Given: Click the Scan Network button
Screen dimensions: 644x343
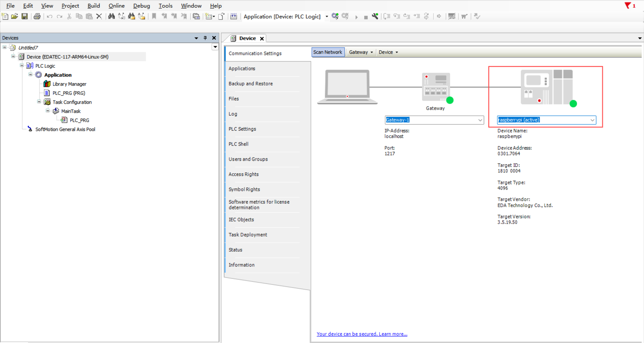Looking at the screenshot, I should [x=328, y=52].
